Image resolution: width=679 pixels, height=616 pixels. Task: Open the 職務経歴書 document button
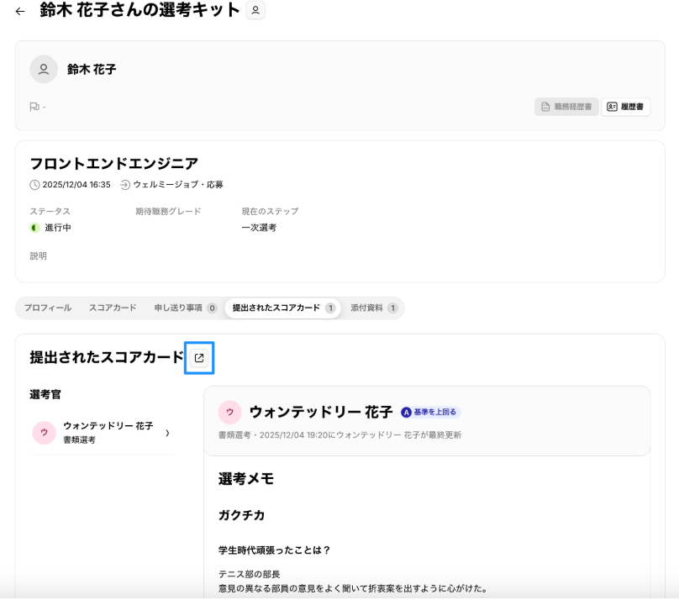[x=566, y=107]
